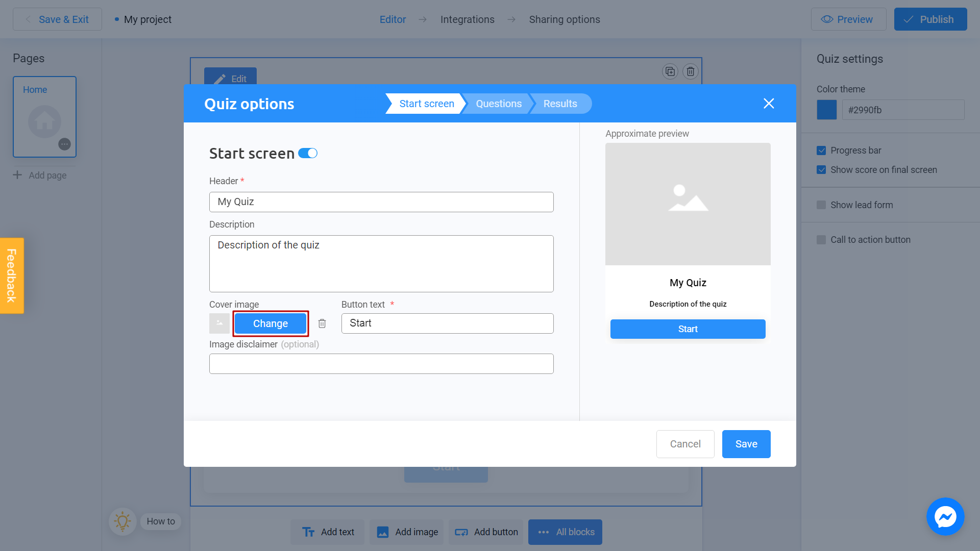Image resolution: width=980 pixels, height=551 pixels.
Task: Click the Change cover image button
Action: coord(271,323)
